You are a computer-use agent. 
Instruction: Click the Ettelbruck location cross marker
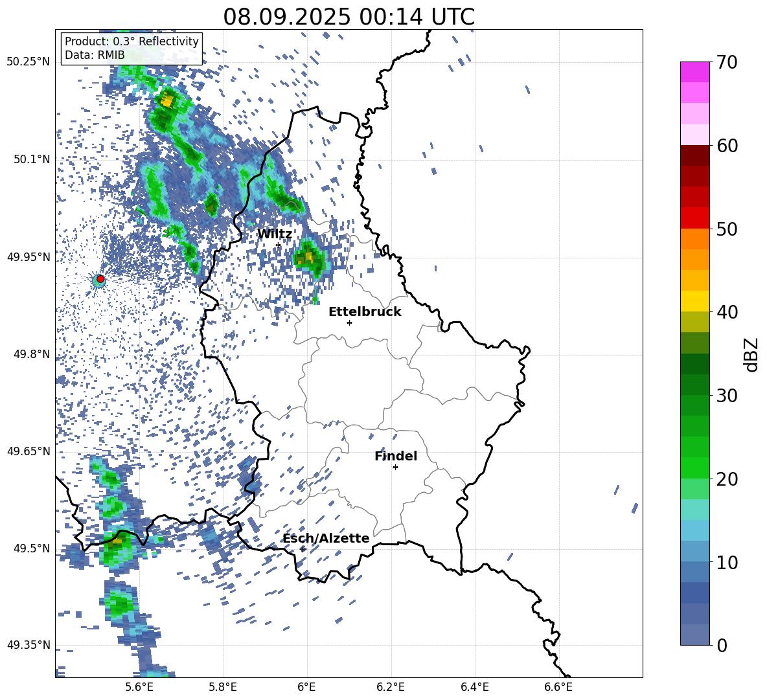point(349,322)
